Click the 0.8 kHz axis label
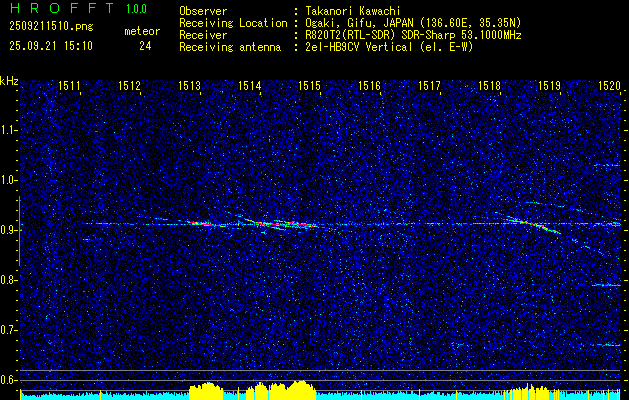The width and height of the screenshot is (629, 400). point(7,280)
